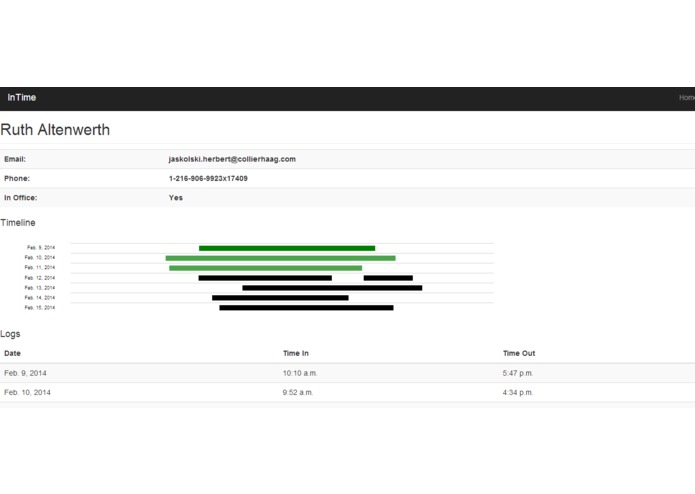Screen dimensions: 695x494
Task: Click timeline axis label Feb. 9, 2014
Action: (41, 248)
